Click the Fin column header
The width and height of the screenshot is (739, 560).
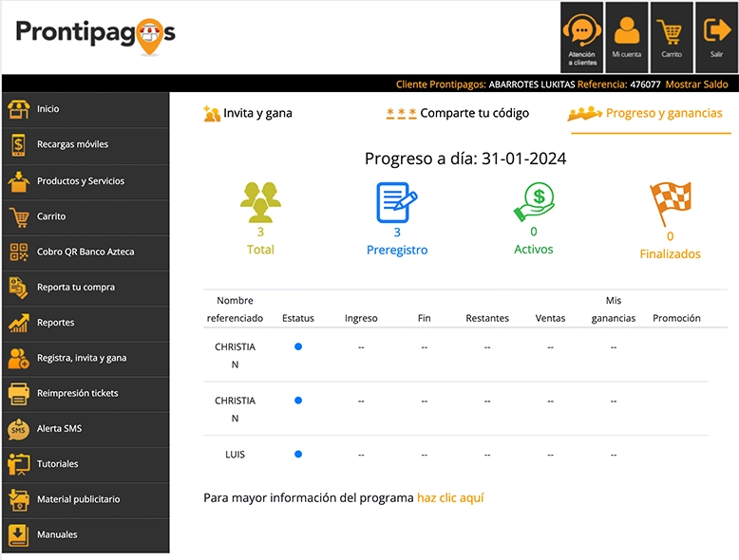425,318
